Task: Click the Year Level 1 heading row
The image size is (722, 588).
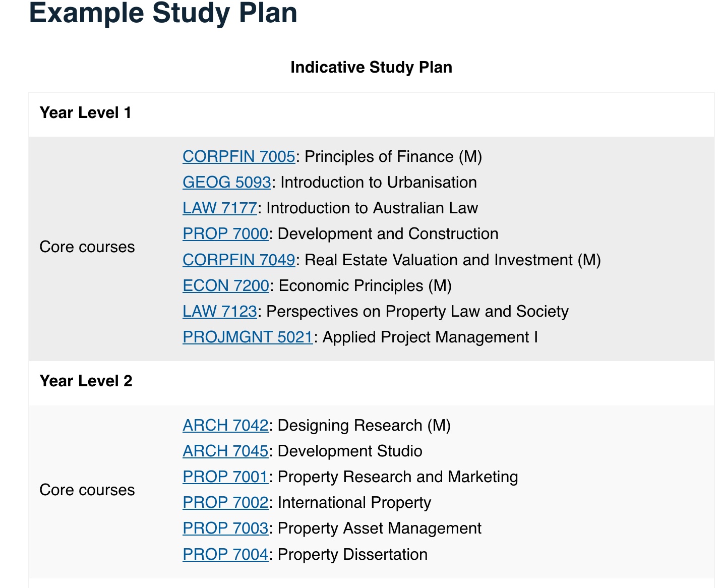Action: coord(372,113)
